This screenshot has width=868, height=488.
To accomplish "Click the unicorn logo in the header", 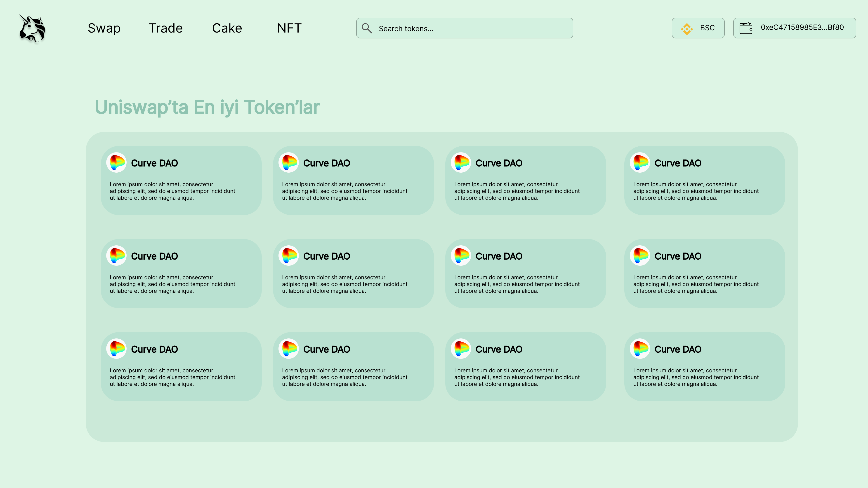I will click(x=32, y=29).
